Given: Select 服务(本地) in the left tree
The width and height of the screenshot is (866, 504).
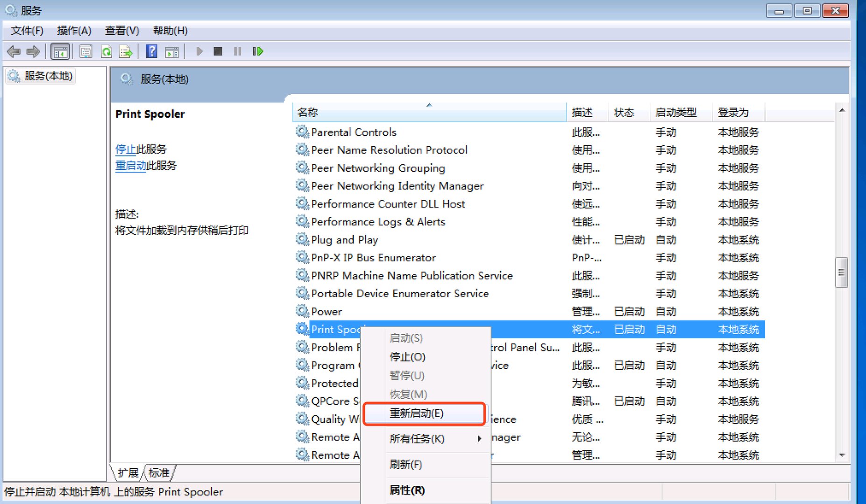Looking at the screenshot, I should tap(44, 76).
